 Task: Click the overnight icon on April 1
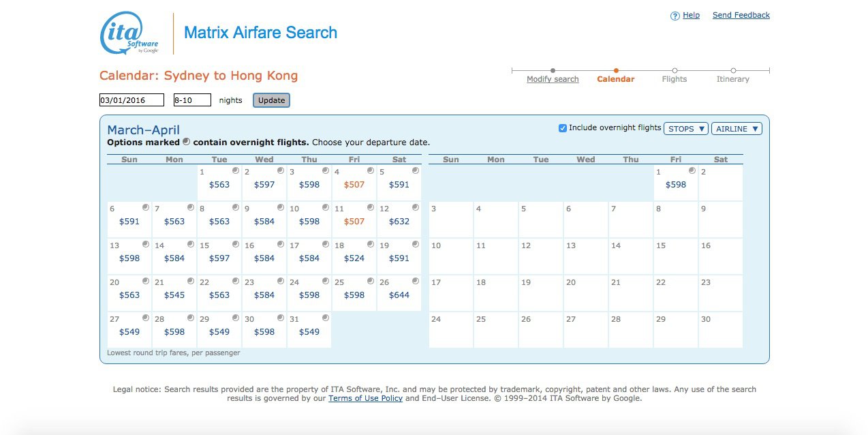(x=692, y=170)
